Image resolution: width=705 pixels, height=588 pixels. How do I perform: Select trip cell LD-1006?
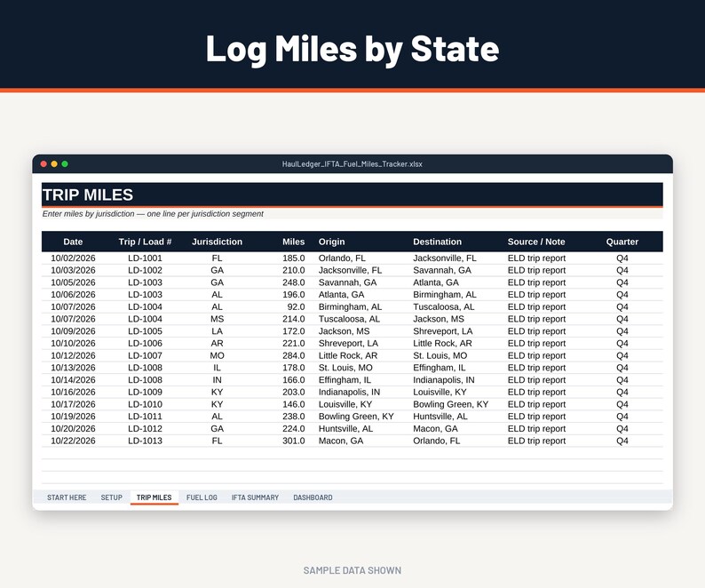tap(145, 343)
